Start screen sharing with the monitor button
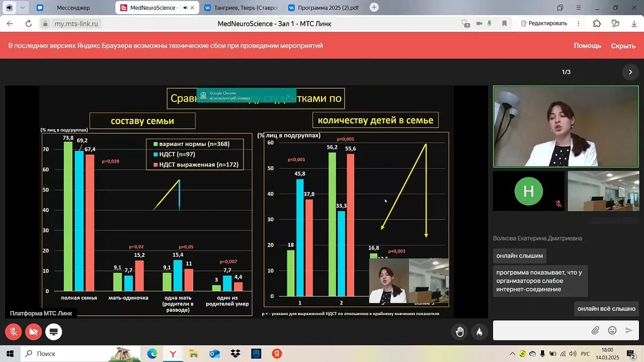 point(54,332)
